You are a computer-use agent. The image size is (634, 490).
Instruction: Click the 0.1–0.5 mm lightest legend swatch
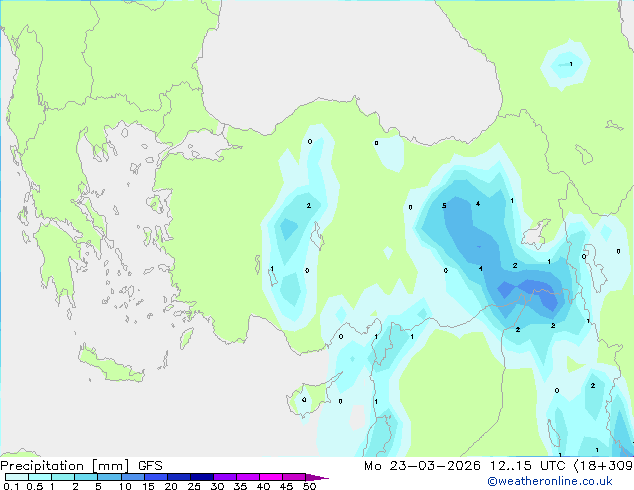tap(17, 477)
